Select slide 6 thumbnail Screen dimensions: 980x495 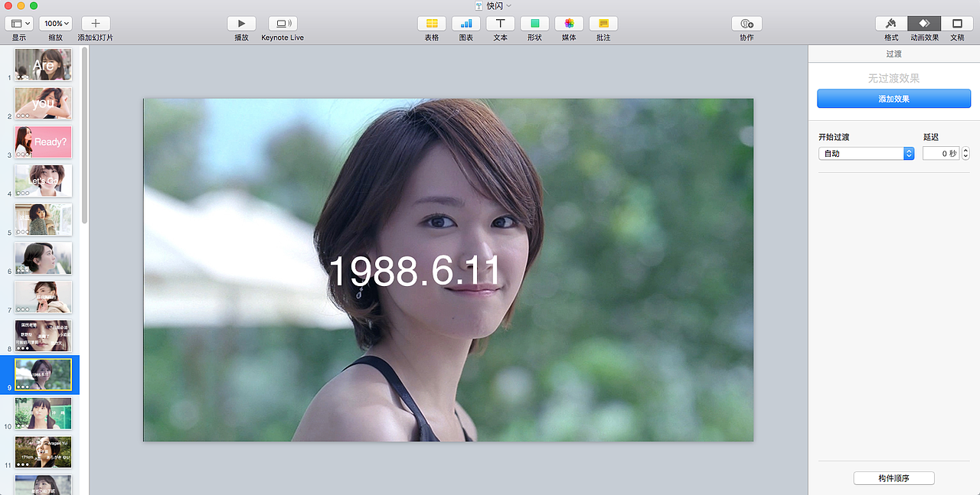pos(44,258)
